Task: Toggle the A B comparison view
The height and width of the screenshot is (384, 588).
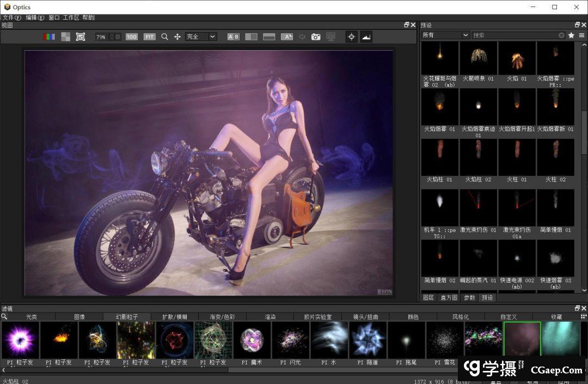Action: point(233,37)
